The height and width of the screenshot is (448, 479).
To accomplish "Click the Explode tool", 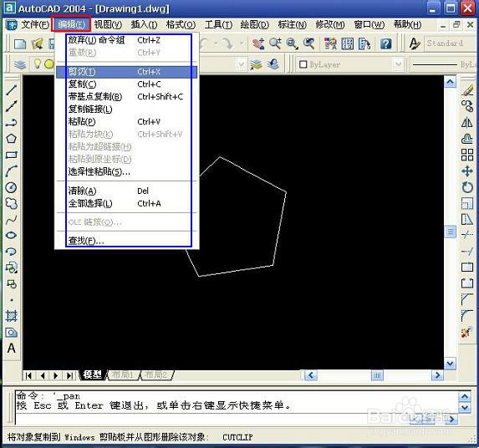I will (x=466, y=333).
